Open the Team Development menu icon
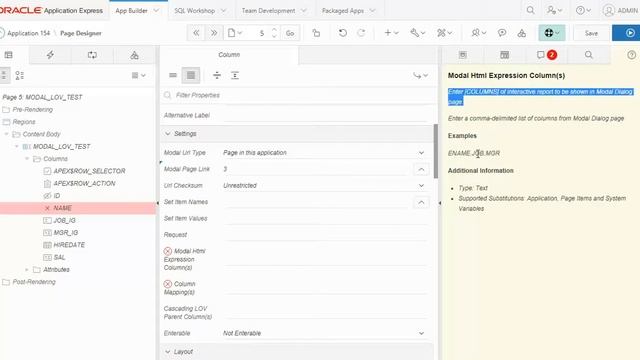This screenshot has width=640, height=360. tap(478, 33)
